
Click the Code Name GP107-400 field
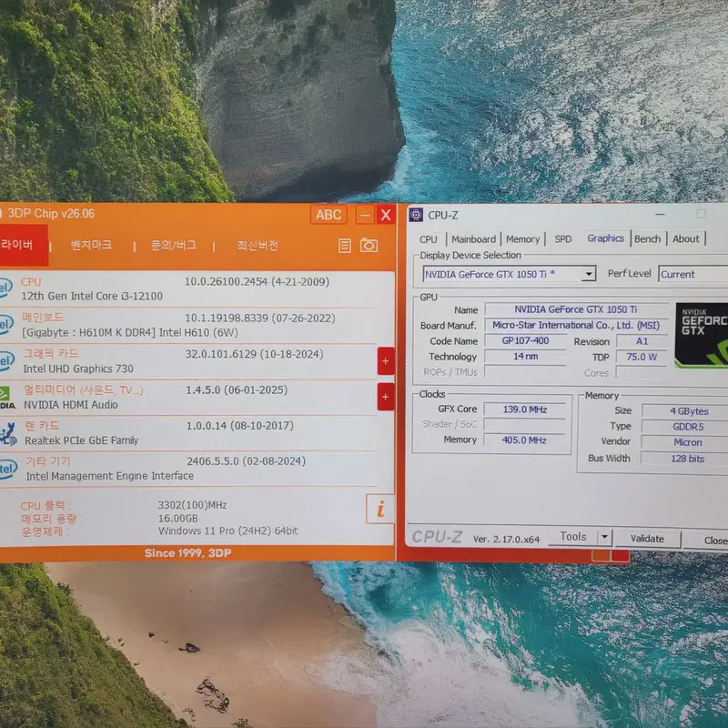tap(525, 340)
